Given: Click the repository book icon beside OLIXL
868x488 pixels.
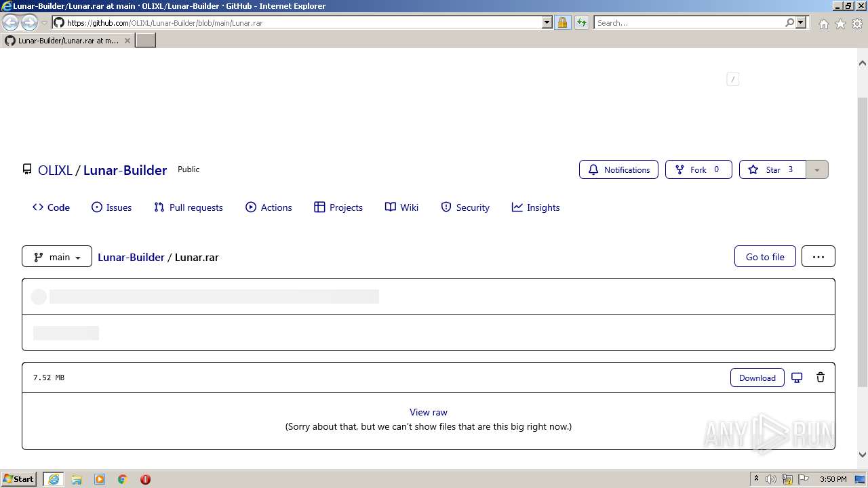Looking at the screenshot, I should 27,169.
